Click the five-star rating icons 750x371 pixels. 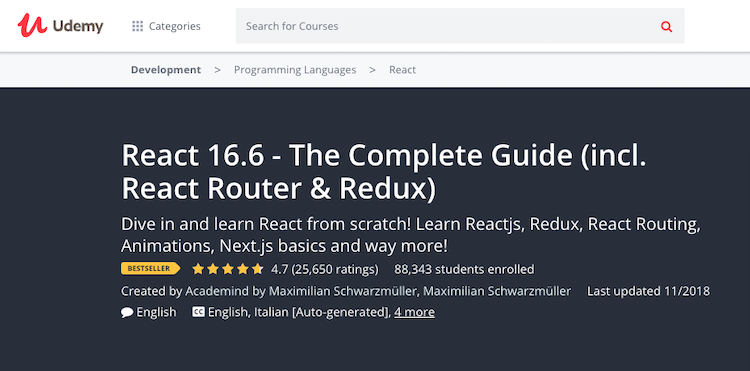(228, 269)
